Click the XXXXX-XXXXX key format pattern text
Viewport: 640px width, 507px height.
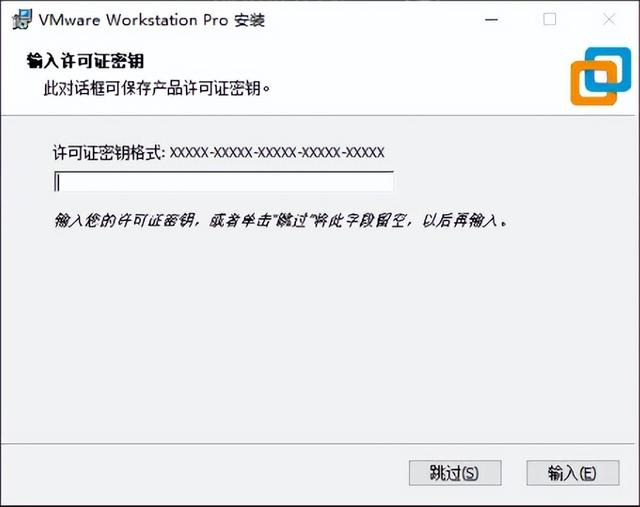[277, 153]
